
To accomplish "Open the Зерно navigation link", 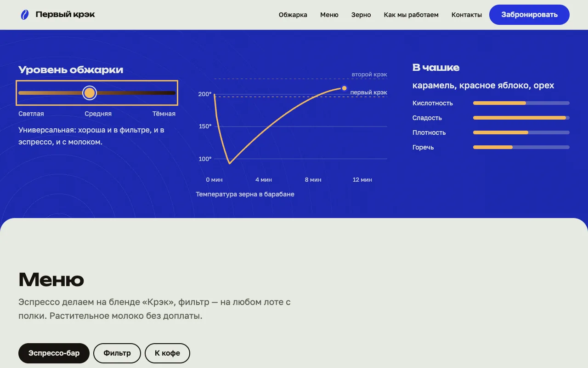I will [361, 15].
